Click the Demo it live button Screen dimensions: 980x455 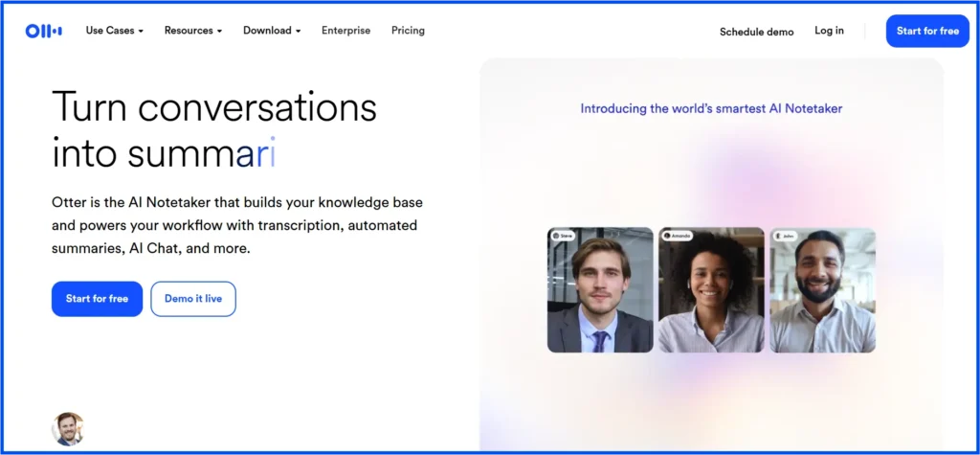(x=193, y=299)
